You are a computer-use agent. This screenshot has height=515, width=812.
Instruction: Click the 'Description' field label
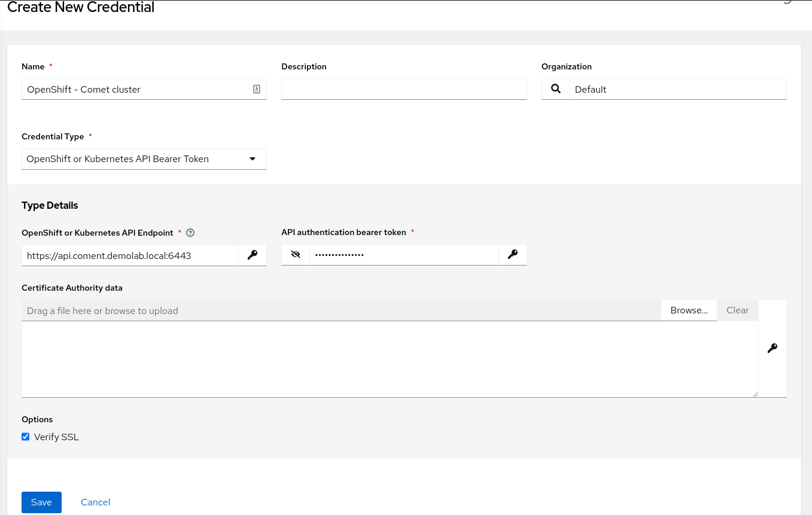click(304, 66)
